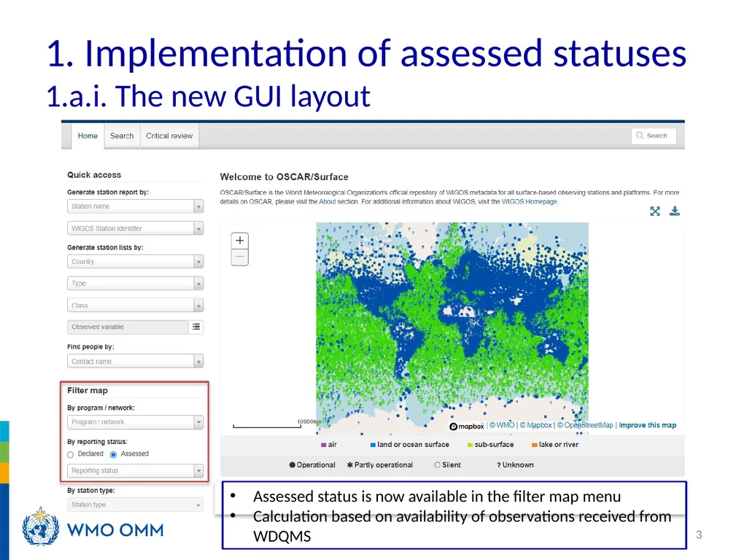Viewport: 747px width, 560px height.
Task: Click the 'By station type:' label
Action: tap(91, 491)
